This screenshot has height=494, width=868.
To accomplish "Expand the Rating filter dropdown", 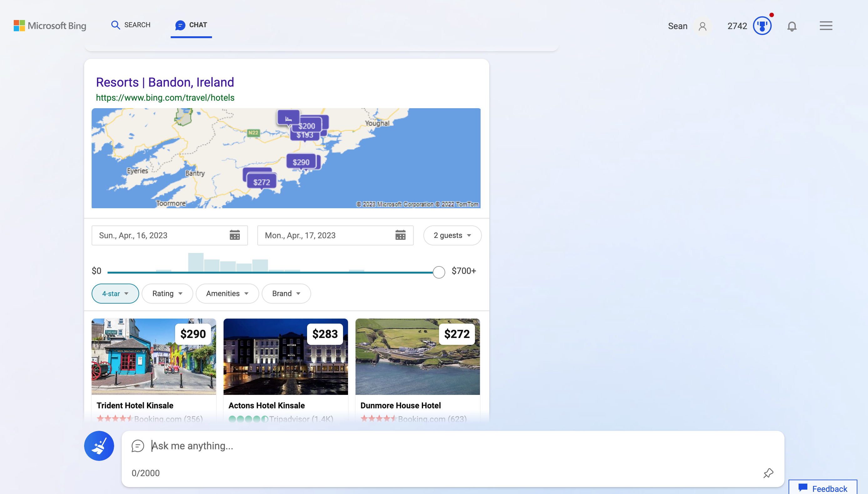I will point(167,294).
